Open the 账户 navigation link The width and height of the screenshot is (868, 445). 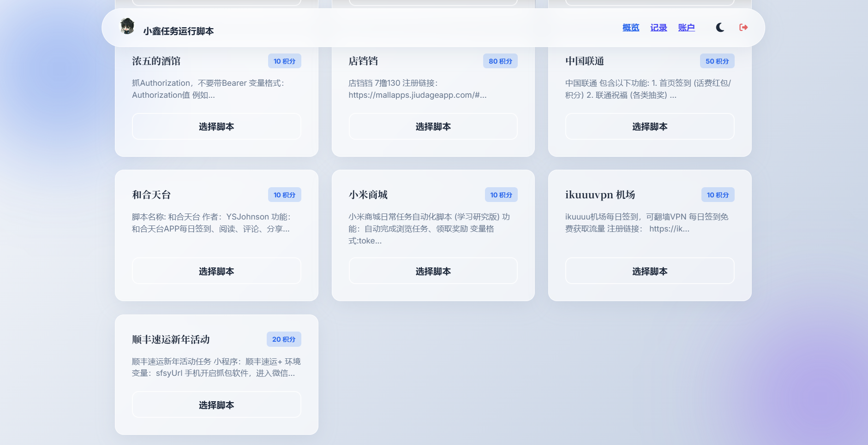pyautogui.click(x=687, y=27)
